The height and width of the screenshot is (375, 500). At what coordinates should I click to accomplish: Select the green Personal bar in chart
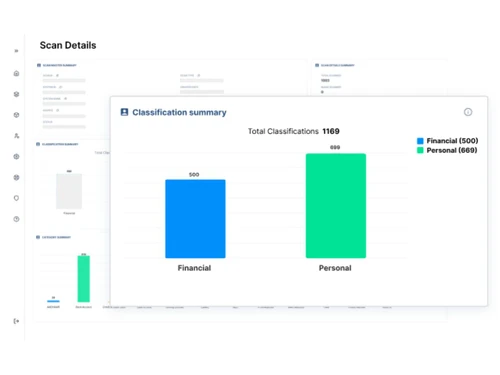pos(336,206)
